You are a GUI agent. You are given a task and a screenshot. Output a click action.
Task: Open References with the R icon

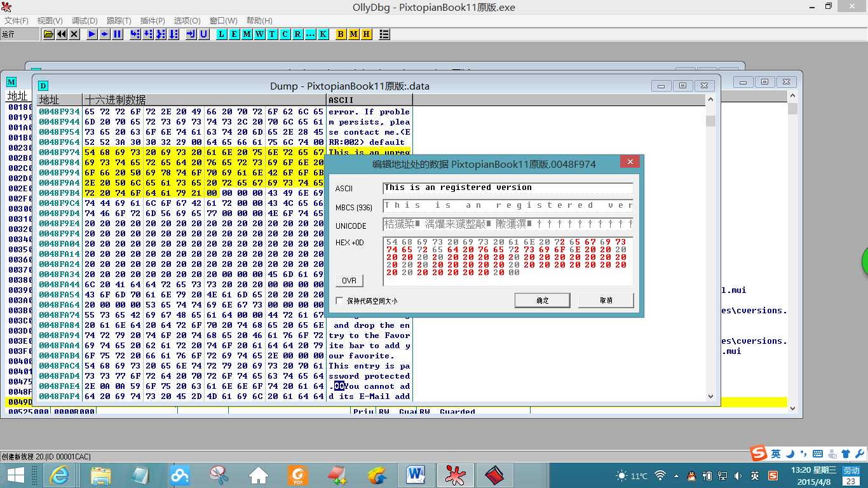click(x=298, y=34)
